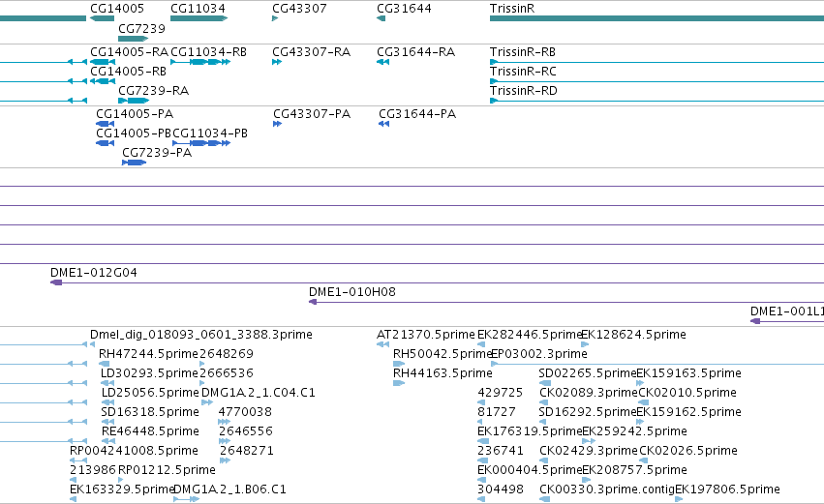Select the CG7239 gene arrow
The image size is (824, 504).
[133, 39]
